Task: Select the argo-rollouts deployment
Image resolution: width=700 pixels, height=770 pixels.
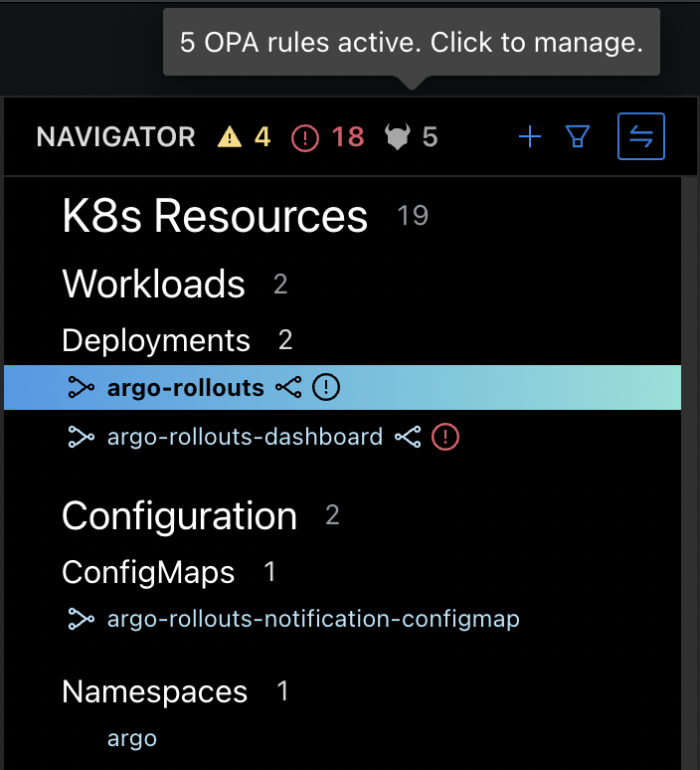Action: [x=342, y=387]
